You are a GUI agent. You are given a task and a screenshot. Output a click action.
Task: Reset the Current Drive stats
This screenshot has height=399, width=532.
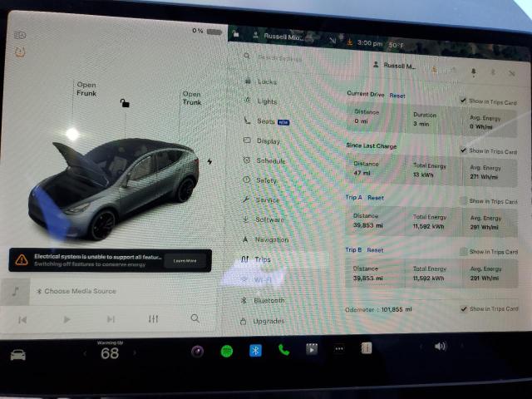click(x=397, y=96)
